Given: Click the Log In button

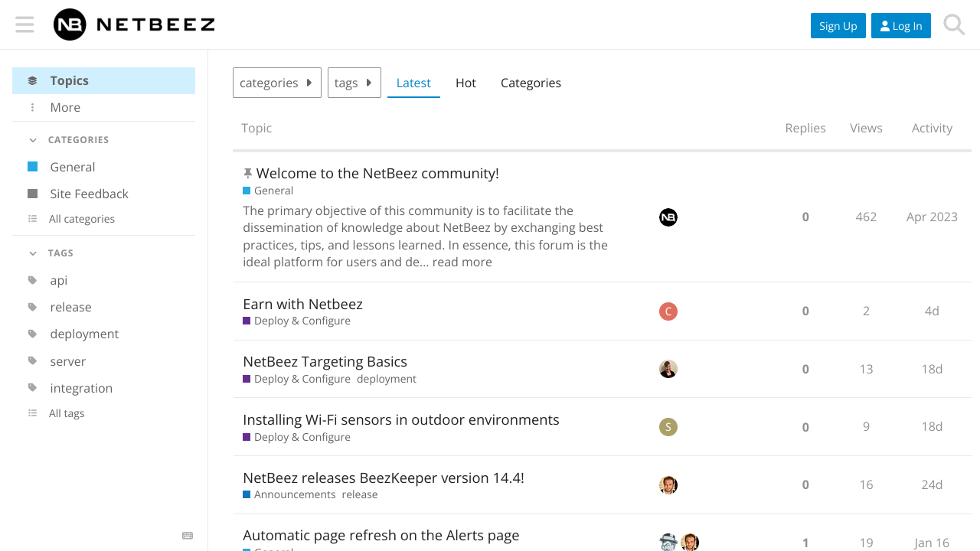Looking at the screenshot, I should pyautogui.click(x=901, y=25).
